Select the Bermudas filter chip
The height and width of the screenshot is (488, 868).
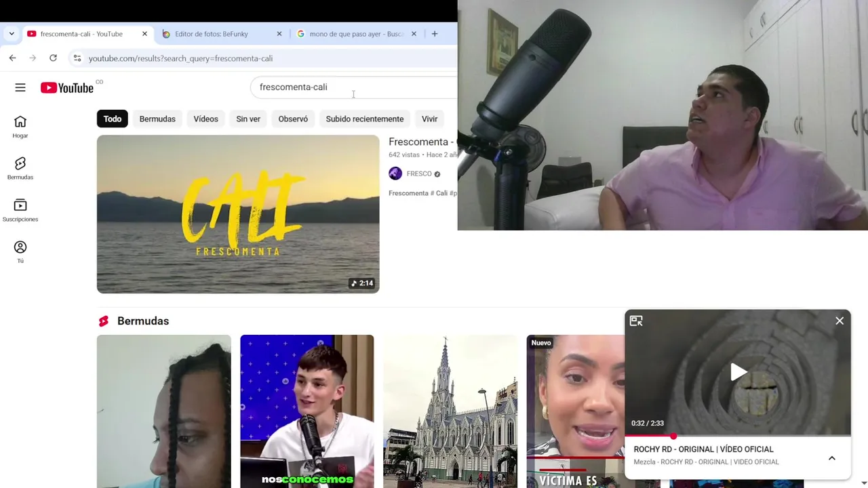pos(157,119)
